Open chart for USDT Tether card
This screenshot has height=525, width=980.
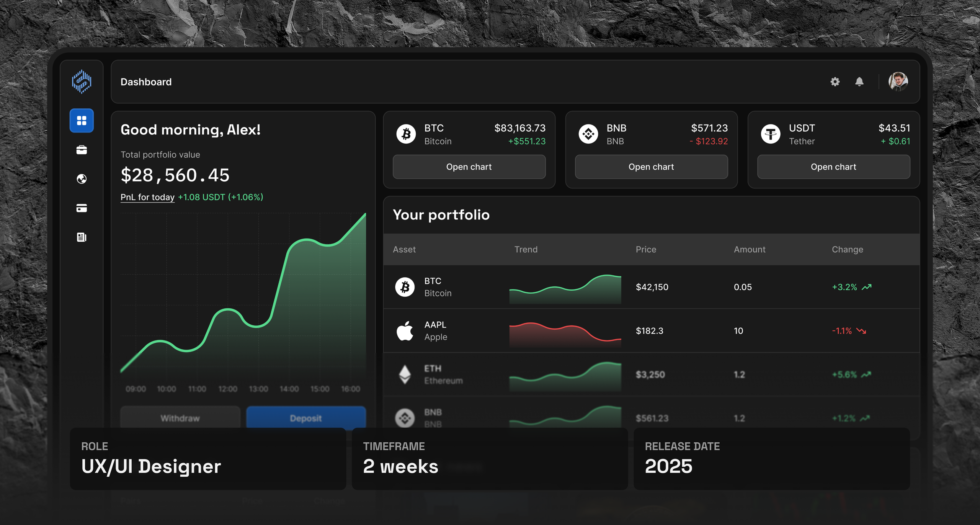[833, 167]
